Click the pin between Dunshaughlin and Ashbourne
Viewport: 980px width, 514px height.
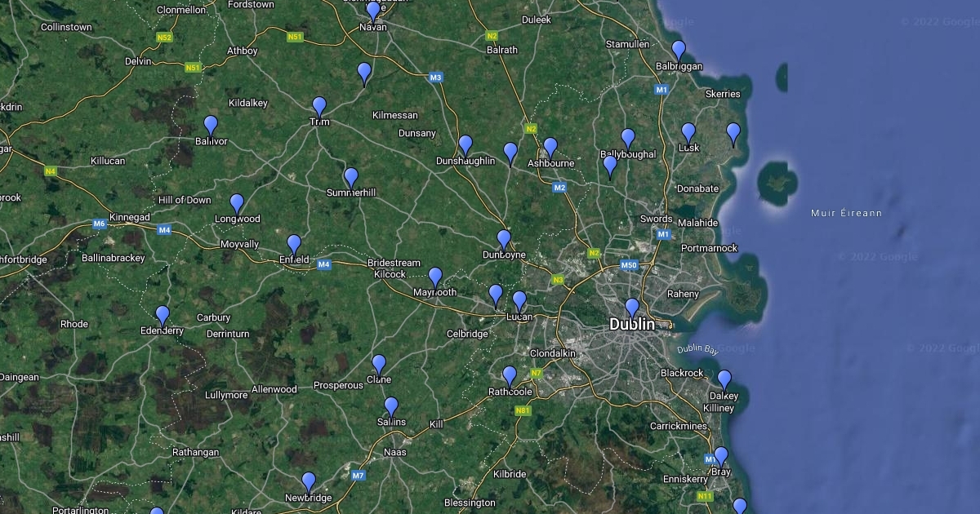coord(510,153)
